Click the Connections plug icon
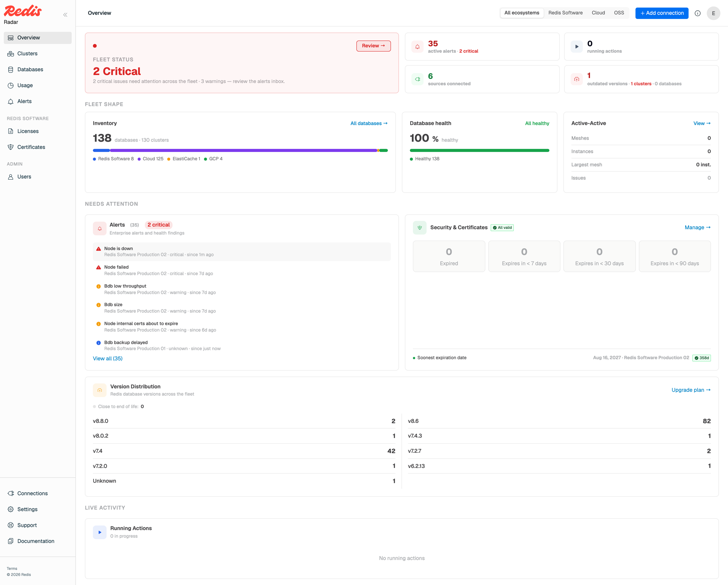The image size is (728, 585). pos(11,493)
